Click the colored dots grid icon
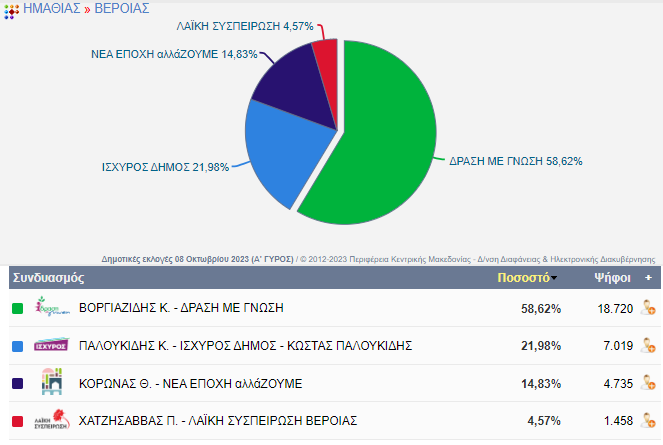The width and height of the screenshot is (663, 445). (x=11, y=9)
